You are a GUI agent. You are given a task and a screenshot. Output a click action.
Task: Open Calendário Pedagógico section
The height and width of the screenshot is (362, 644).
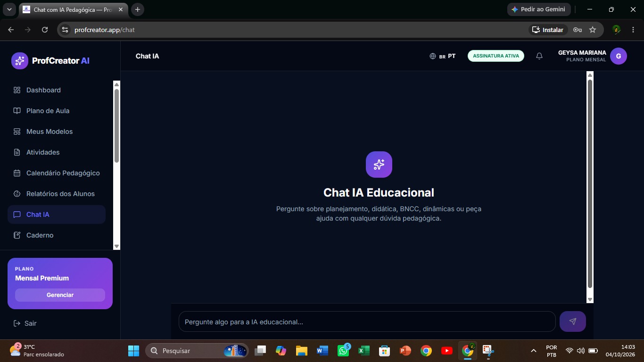click(57, 173)
